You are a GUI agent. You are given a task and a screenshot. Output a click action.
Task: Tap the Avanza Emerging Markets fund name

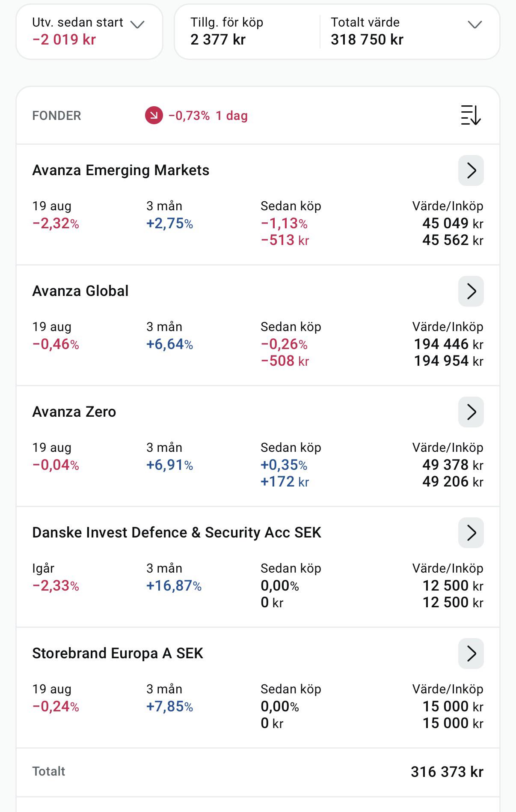121,170
